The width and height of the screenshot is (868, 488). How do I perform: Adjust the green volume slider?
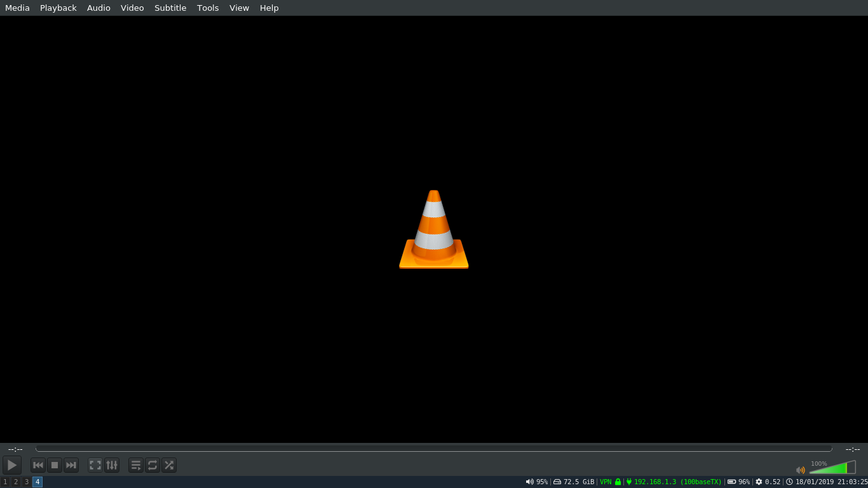click(832, 468)
